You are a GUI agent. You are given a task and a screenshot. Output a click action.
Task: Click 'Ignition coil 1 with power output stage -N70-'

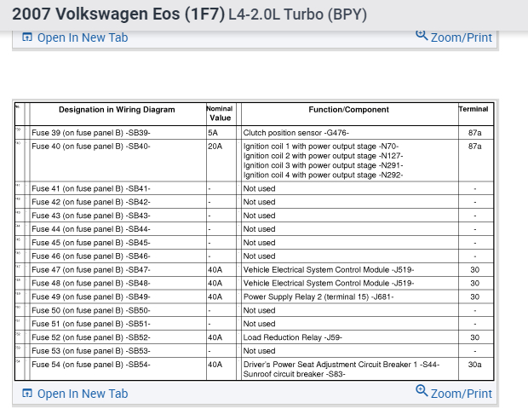click(x=321, y=147)
